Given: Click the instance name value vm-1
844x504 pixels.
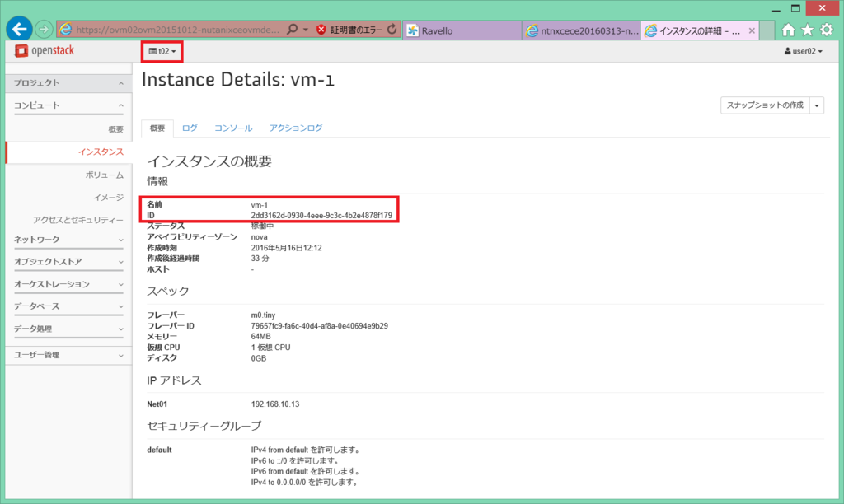Looking at the screenshot, I should 259,205.
